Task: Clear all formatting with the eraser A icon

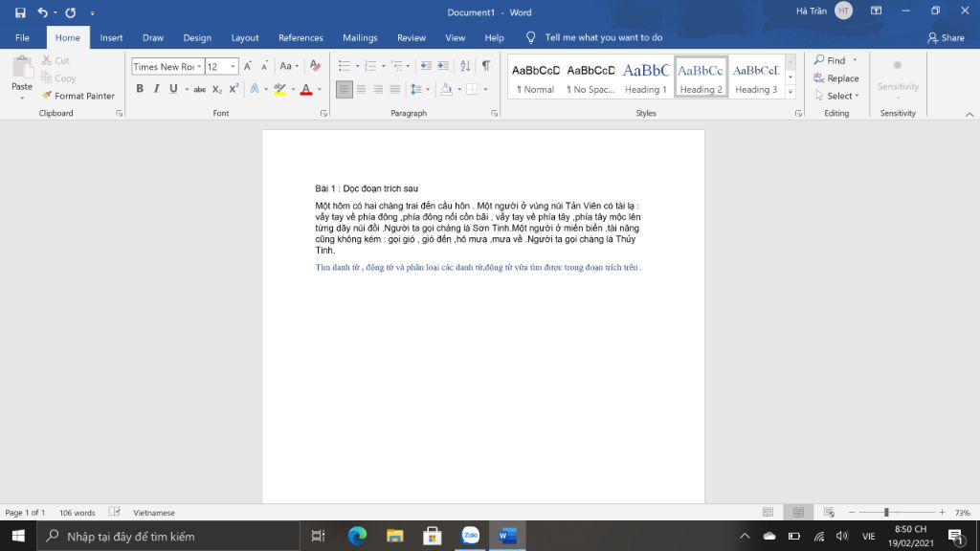Action: tap(315, 66)
